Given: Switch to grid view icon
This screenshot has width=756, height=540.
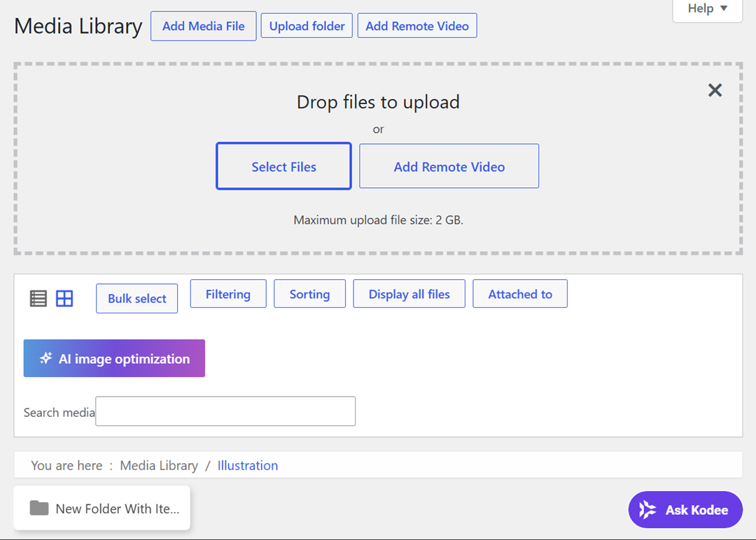Looking at the screenshot, I should (x=64, y=299).
